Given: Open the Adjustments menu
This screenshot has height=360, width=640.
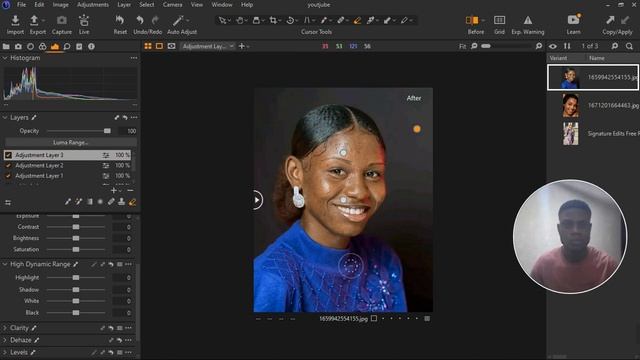Looking at the screenshot, I should 93,5.
